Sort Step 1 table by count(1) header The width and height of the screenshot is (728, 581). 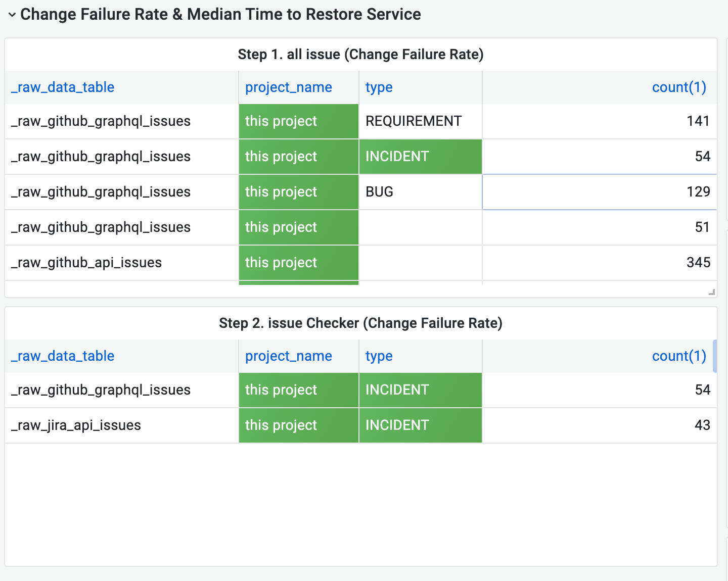[678, 87]
